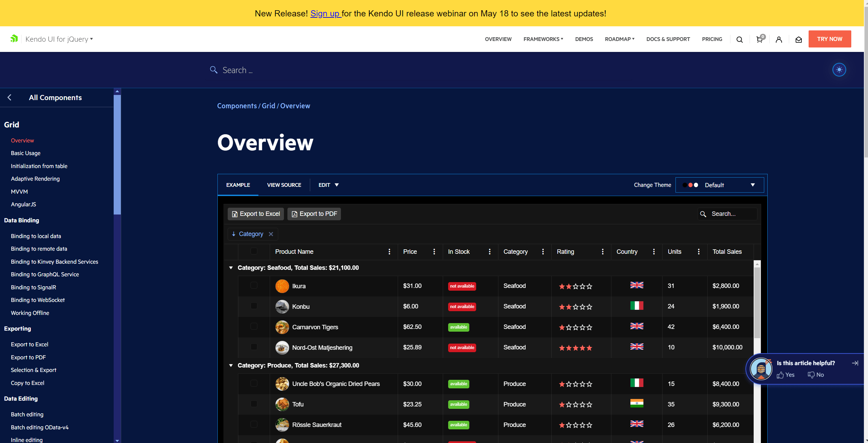The width and height of the screenshot is (868, 443).
Task: Open the DOCS & SUPPORT nav item
Action: pyautogui.click(x=668, y=39)
